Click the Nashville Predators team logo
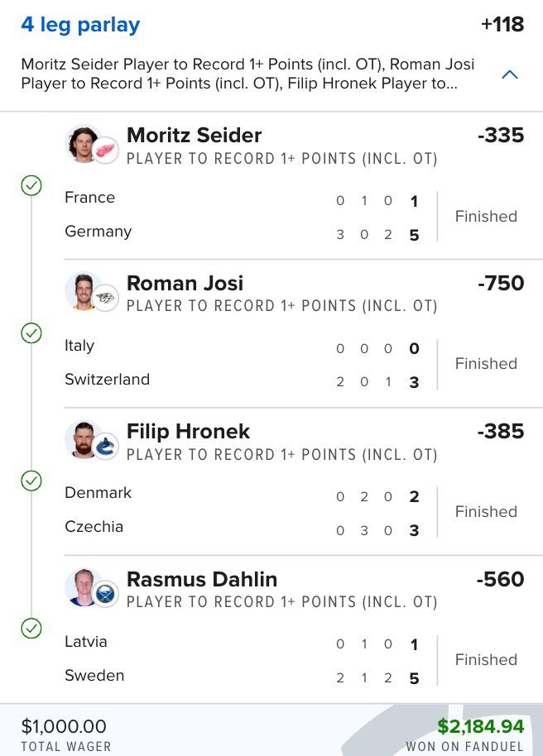Viewport: 543px width, 756px height. tap(106, 299)
